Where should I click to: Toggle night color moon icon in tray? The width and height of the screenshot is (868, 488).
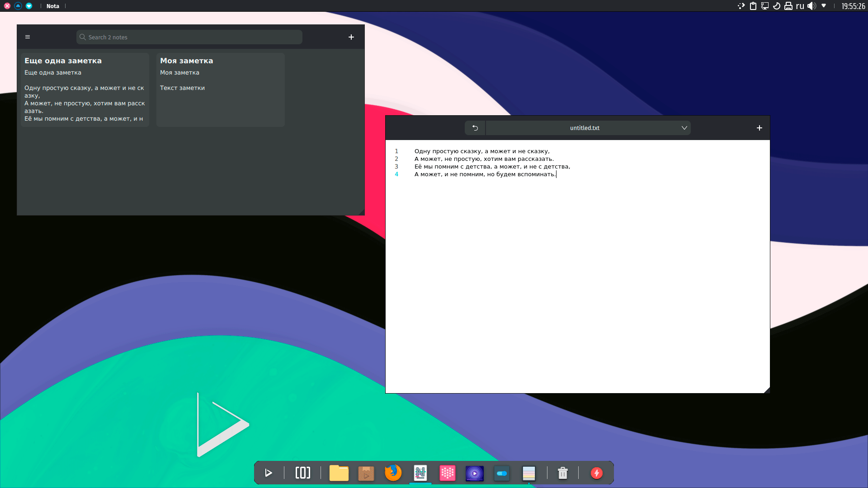[x=777, y=6]
